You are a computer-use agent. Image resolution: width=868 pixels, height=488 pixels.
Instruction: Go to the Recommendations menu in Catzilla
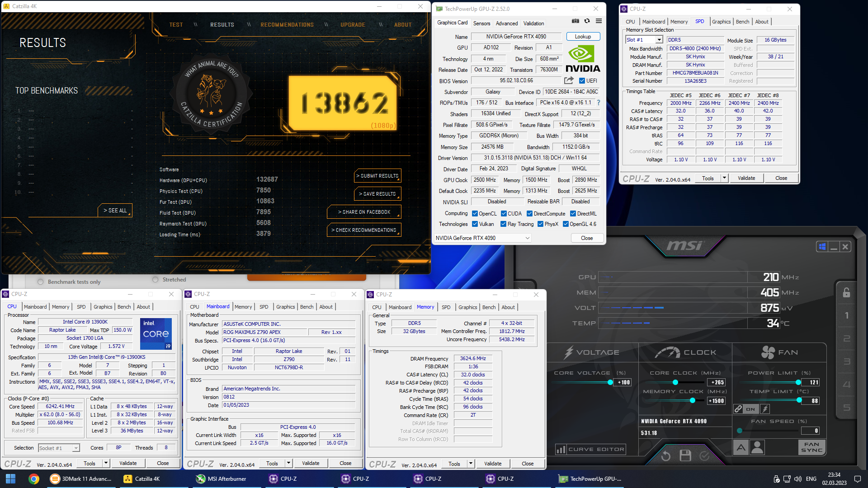(x=287, y=25)
